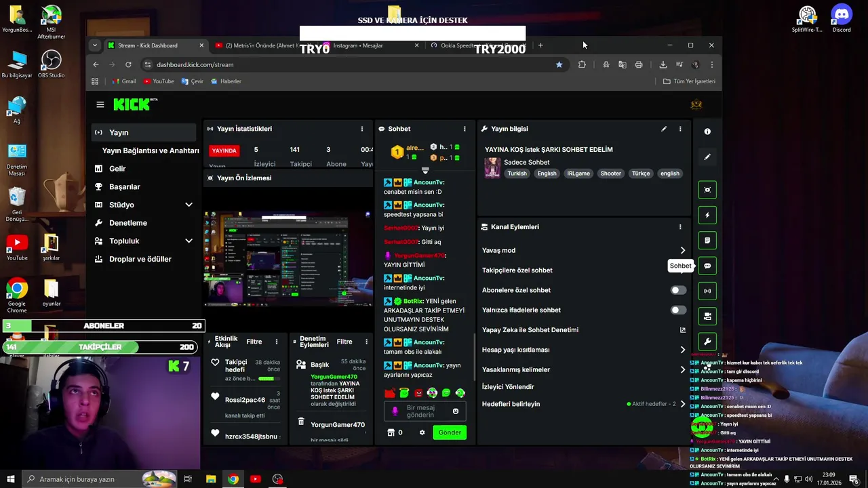This screenshot has width=868, height=488.
Task: Click the shop icon beside 0 under chat
Action: tap(391, 432)
